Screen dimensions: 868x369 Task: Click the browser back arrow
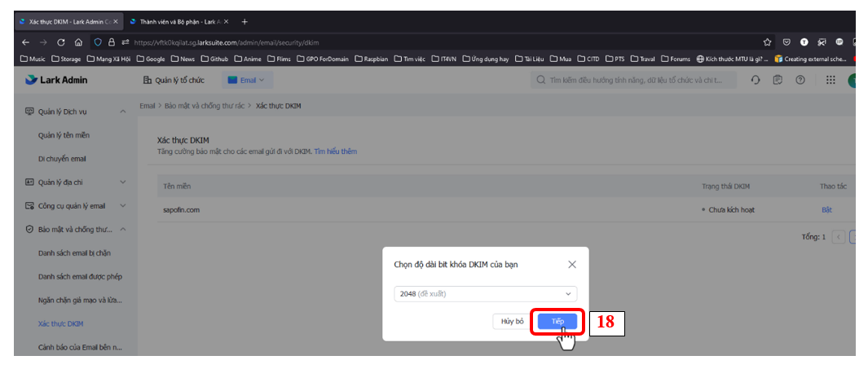point(25,42)
